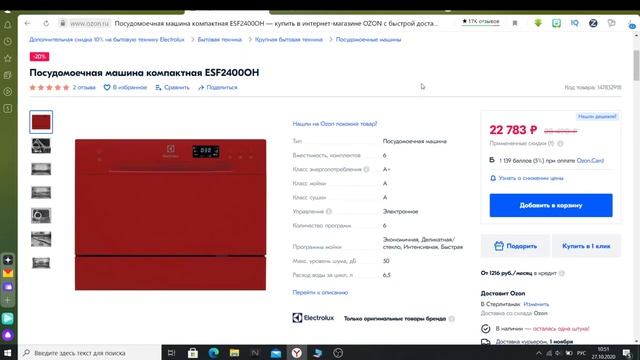The image size is (640, 360).
Task: Open the 17K отзывов site rating badge
Action: (480, 21)
